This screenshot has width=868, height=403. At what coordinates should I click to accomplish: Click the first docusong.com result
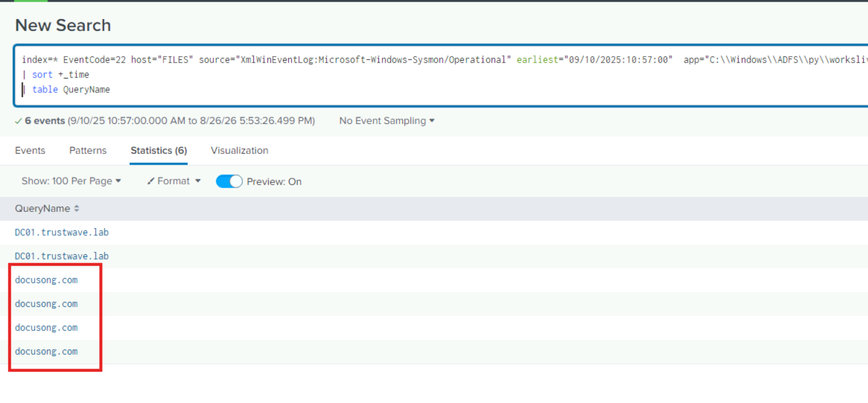coord(46,280)
